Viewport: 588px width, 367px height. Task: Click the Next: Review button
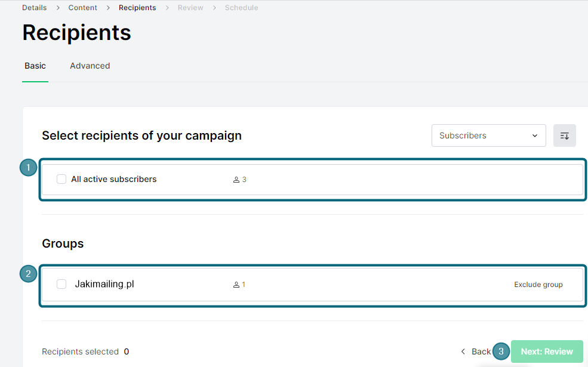[x=547, y=351]
